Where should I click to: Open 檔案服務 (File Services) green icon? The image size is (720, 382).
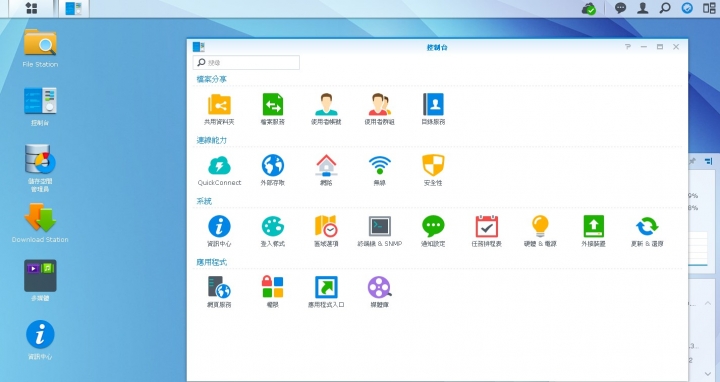(x=273, y=105)
